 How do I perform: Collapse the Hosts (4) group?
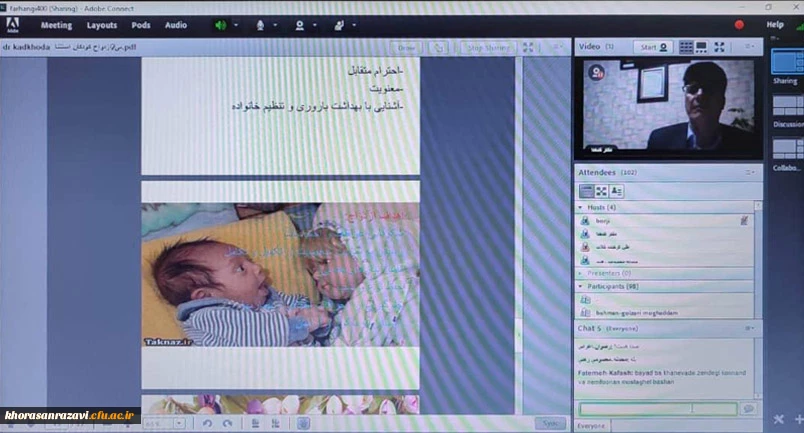(583, 207)
